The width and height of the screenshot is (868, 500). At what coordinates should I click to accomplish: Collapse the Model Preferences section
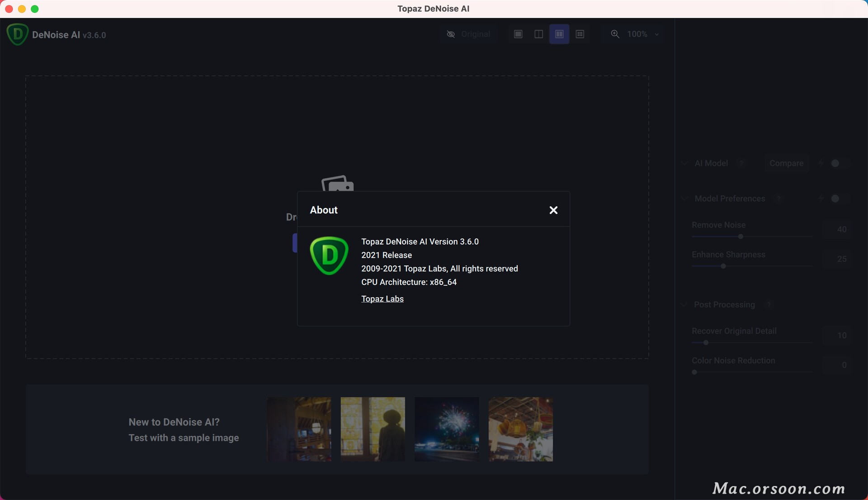(684, 198)
